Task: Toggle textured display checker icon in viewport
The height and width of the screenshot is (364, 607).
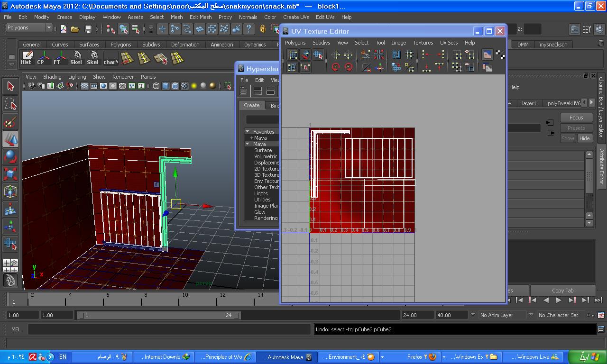Action: point(184,86)
